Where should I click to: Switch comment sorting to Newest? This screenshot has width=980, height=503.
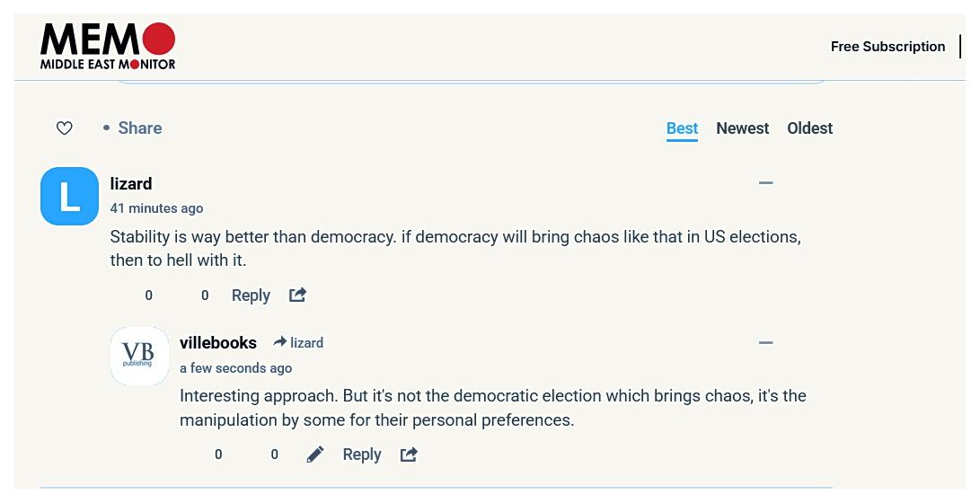click(743, 128)
